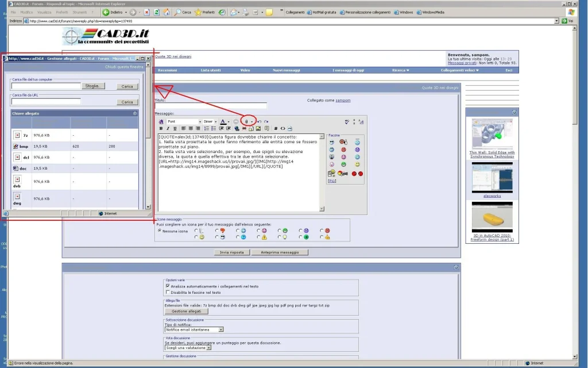Toggle bold formatting in message editor
588x368 pixels.
pos(161,128)
